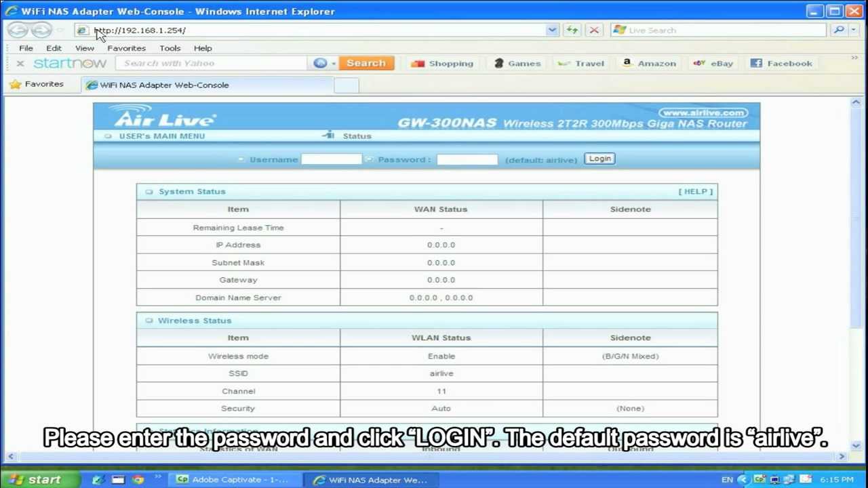The height and width of the screenshot is (488, 868).
Task: Click the Live Search magnifier icon
Action: click(x=839, y=30)
